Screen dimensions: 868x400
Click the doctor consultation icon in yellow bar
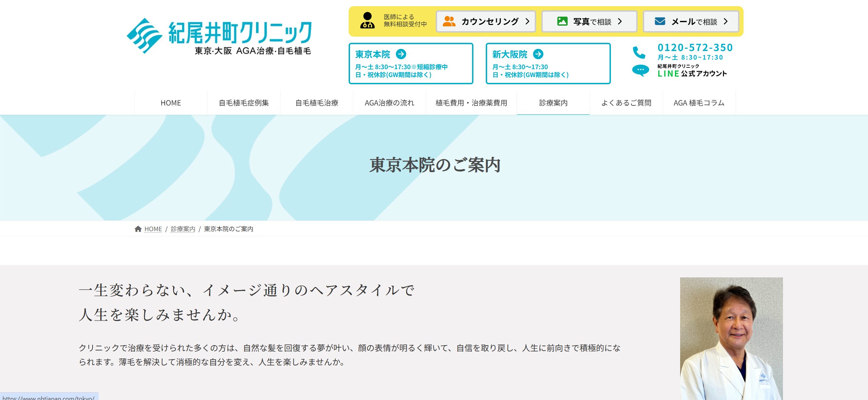point(367,21)
